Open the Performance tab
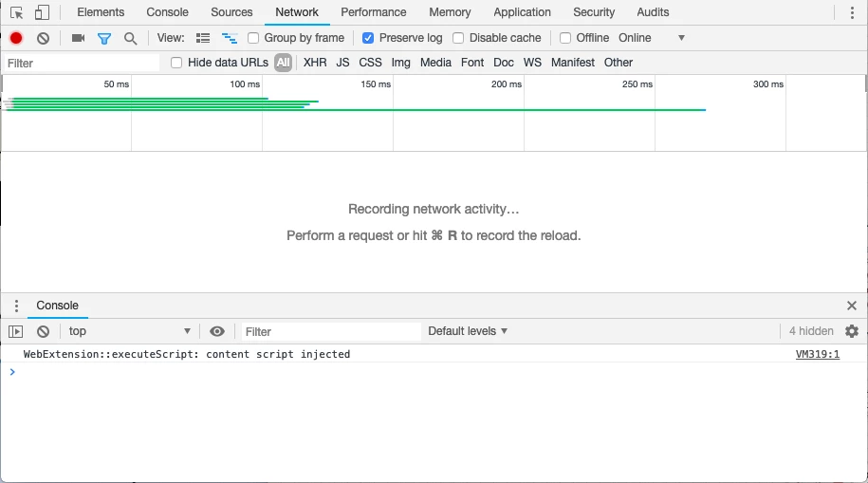This screenshot has width=868, height=483. (373, 12)
